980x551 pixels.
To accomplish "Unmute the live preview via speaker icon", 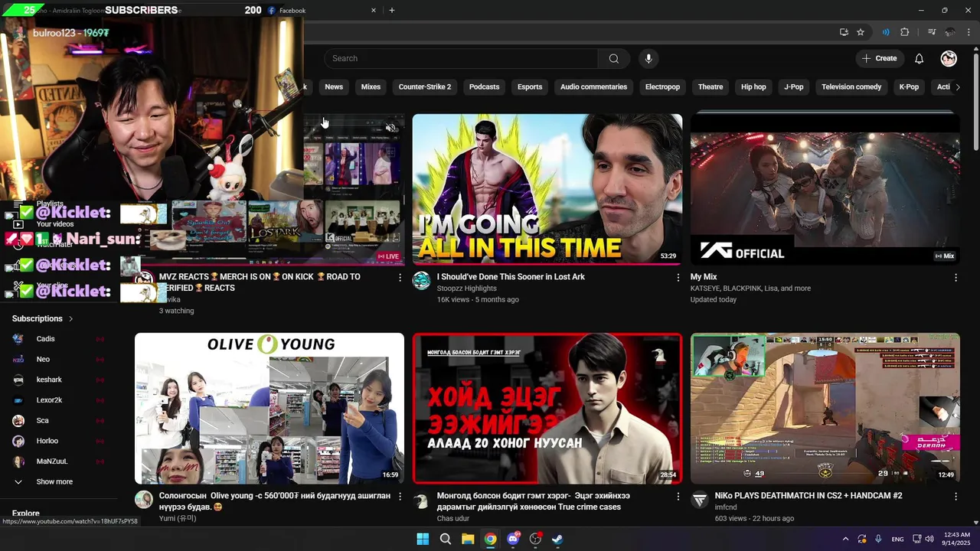I will (391, 128).
